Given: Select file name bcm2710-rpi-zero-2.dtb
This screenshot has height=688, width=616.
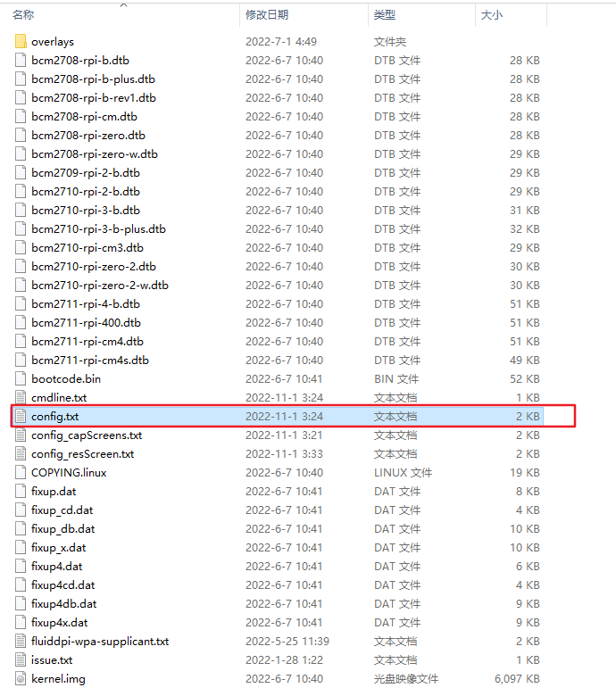Looking at the screenshot, I should tap(94, 266).
